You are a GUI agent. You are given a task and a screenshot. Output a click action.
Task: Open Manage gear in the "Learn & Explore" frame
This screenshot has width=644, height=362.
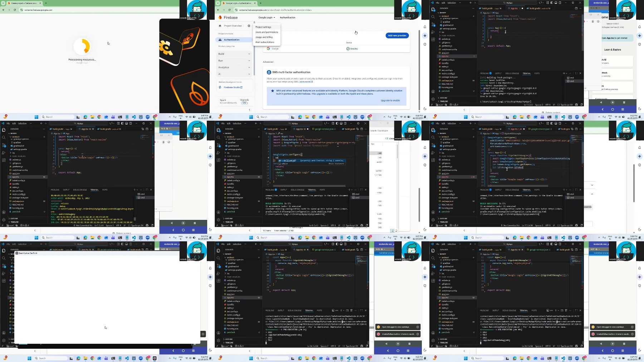[433, 99]
